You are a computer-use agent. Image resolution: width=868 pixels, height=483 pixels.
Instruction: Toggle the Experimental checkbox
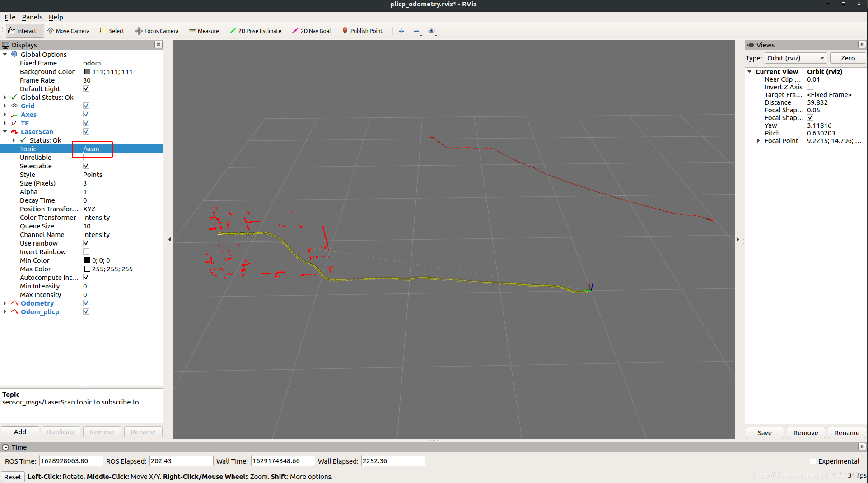[x=813, y=461]
